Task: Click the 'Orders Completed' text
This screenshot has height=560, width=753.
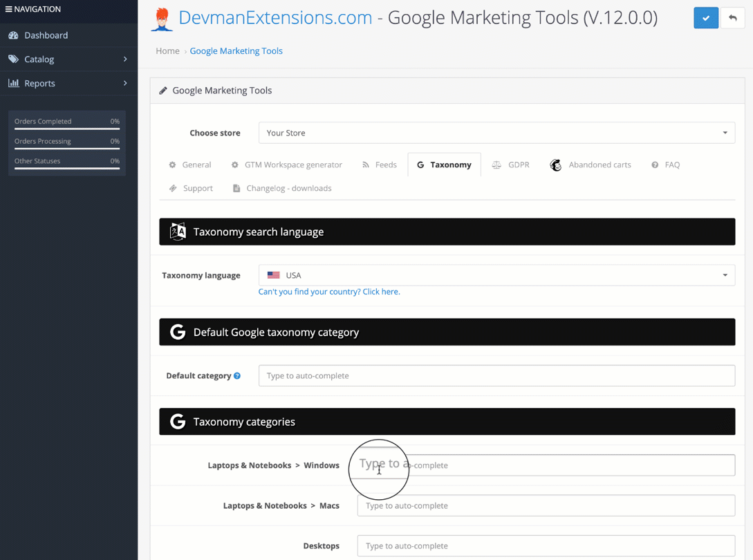Action: (43, 122)
